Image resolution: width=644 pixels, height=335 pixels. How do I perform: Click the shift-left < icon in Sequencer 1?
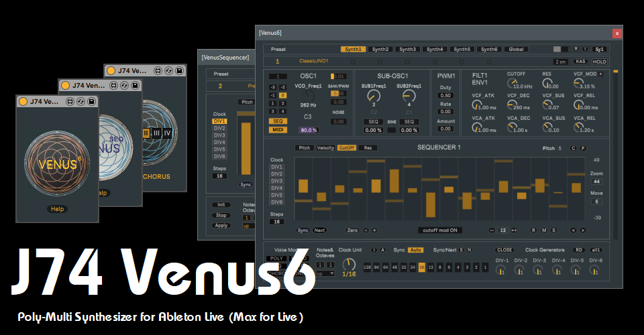click(x=574, y=230)
